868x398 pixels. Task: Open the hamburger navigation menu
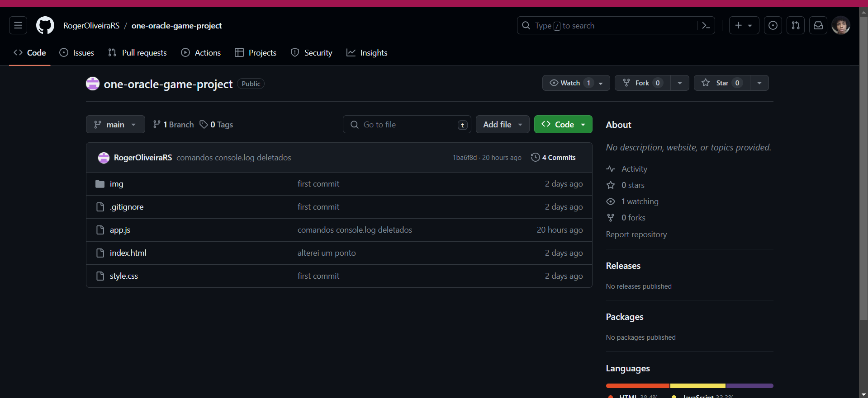18,25
